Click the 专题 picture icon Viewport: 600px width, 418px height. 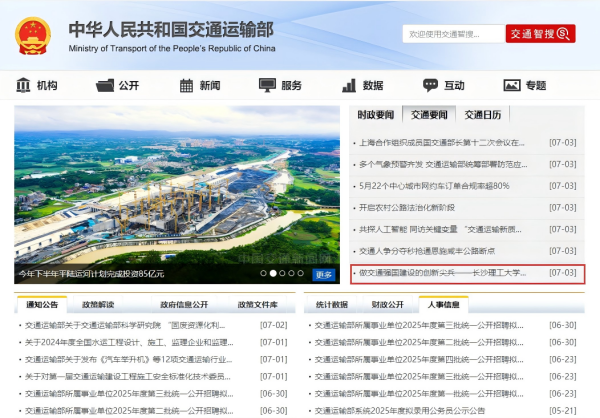510,86
